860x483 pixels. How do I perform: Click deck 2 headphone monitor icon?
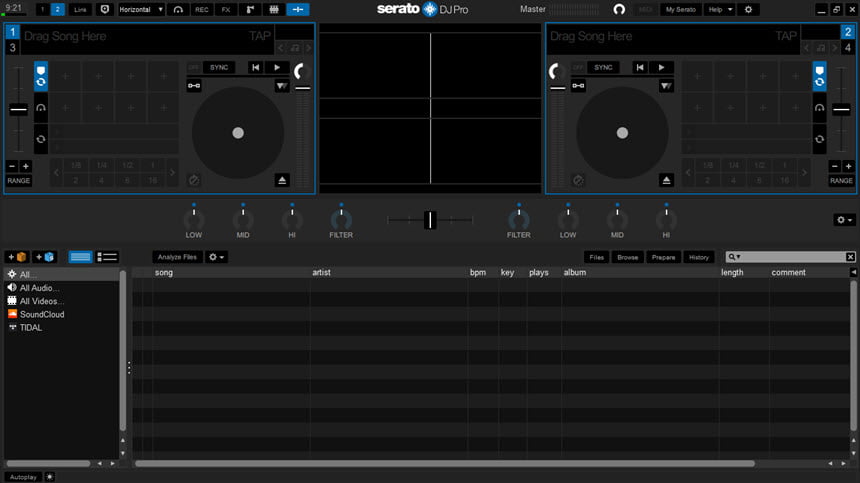click(x=819, y=108)
